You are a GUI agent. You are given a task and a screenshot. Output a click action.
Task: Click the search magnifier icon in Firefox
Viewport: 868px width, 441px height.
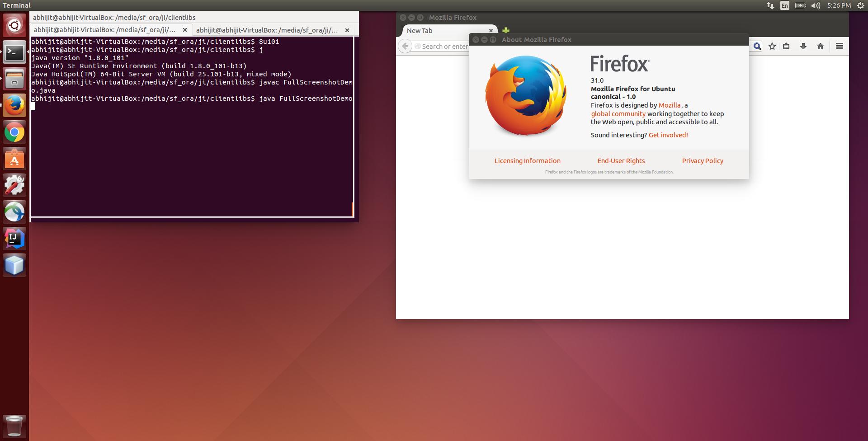coord(757,46)
